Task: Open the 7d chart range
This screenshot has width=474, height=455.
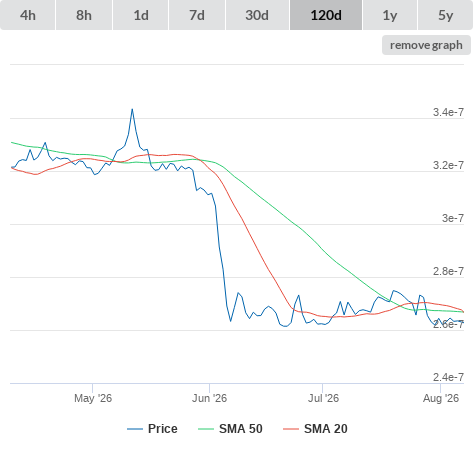Action: (x=197, y=15)
